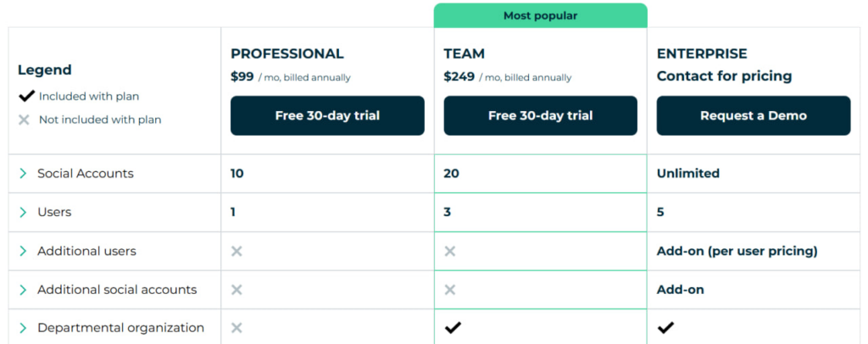This screenshot has height=344, width=868.
Task: Click the legend's gray X icon
Action: pyautogui.click(x=24, y=119)
